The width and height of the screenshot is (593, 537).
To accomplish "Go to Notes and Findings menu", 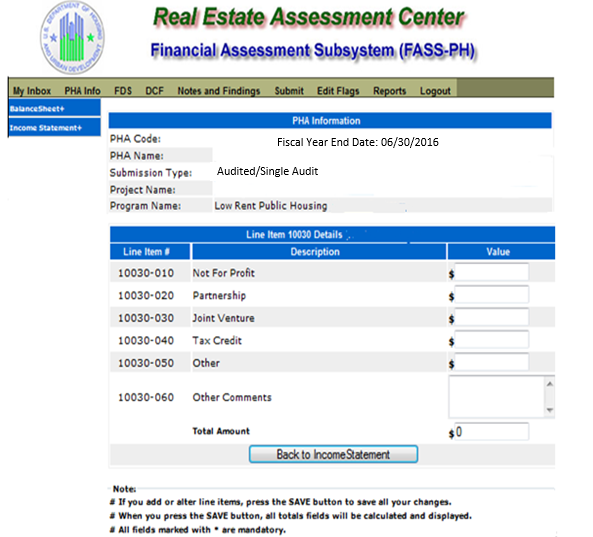I will 219,91.
